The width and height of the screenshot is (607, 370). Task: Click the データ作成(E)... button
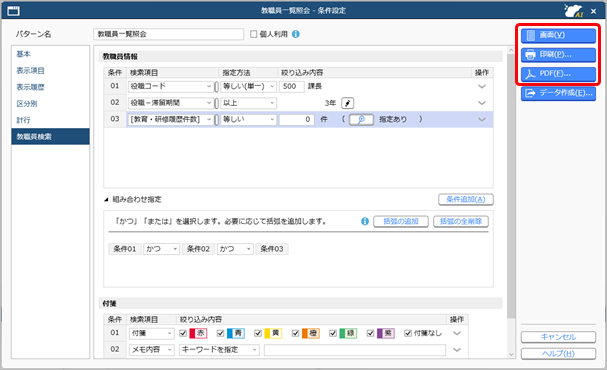[x=558, y=93]
